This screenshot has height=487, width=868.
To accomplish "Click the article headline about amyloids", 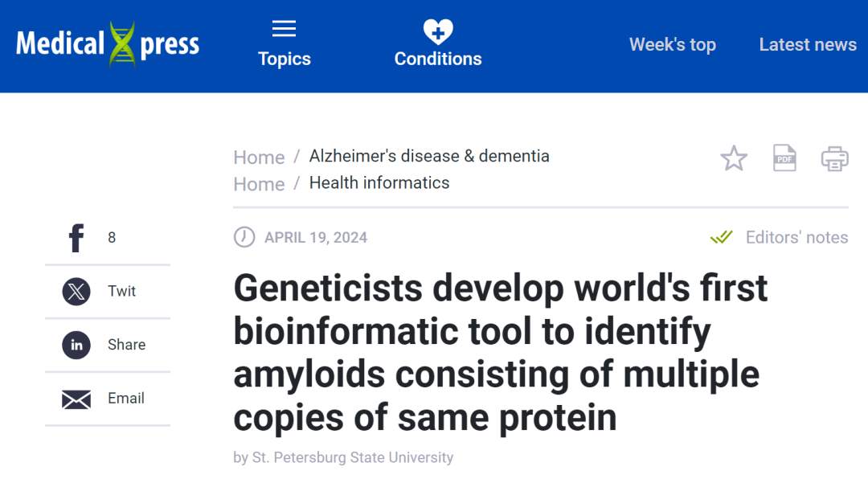I will (x=500, y=353).
